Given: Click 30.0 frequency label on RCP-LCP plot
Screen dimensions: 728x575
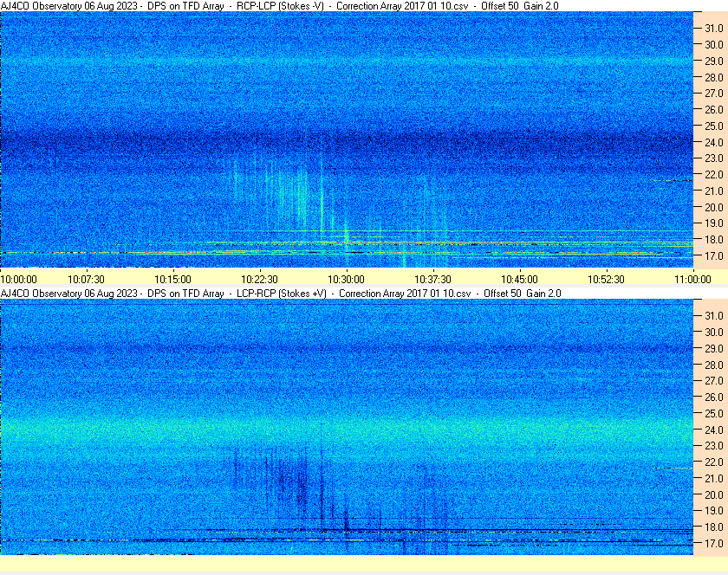Looking at the screenshot, I should pos(714,44).
